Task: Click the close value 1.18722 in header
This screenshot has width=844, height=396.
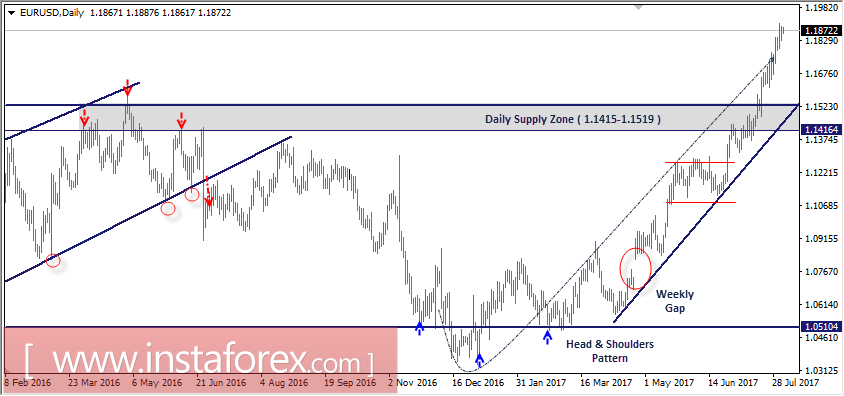Action: click(214, 13)
